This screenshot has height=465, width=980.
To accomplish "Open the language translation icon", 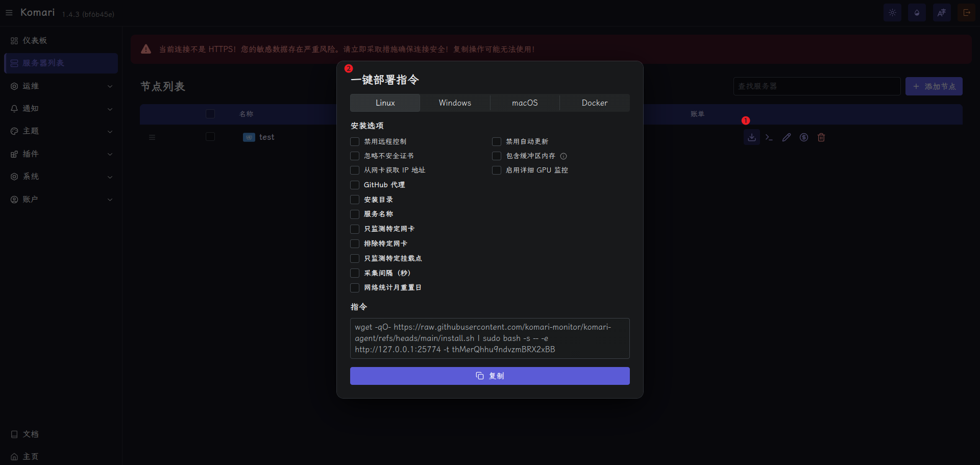I will 942,13.
